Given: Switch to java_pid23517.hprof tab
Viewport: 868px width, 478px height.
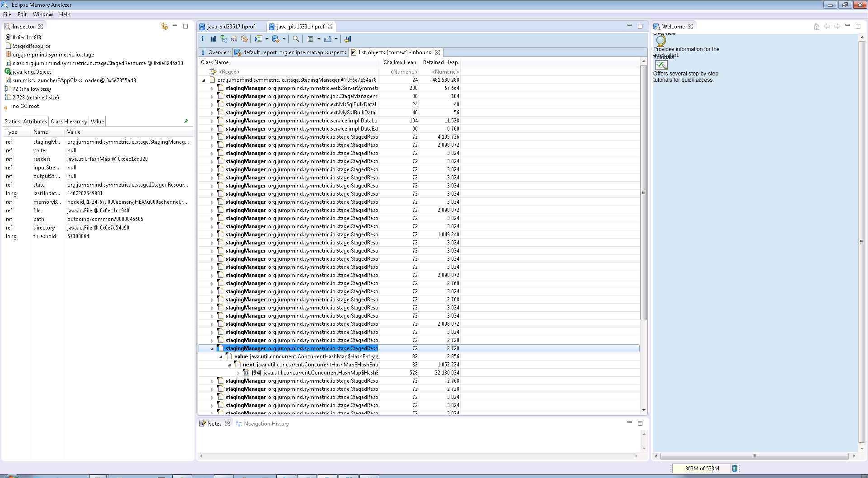Looking at the screenshot, I should point(231,27).
